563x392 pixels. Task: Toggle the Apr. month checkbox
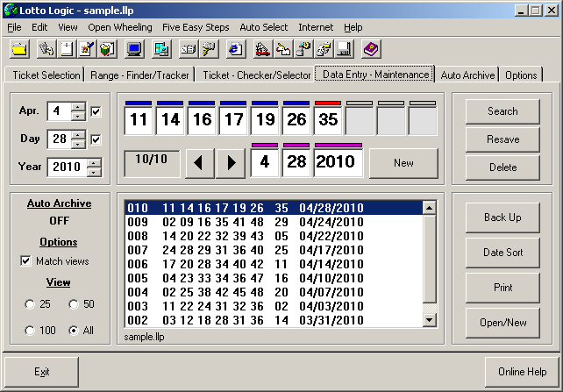pyautogui.click(x=96, y=111)
